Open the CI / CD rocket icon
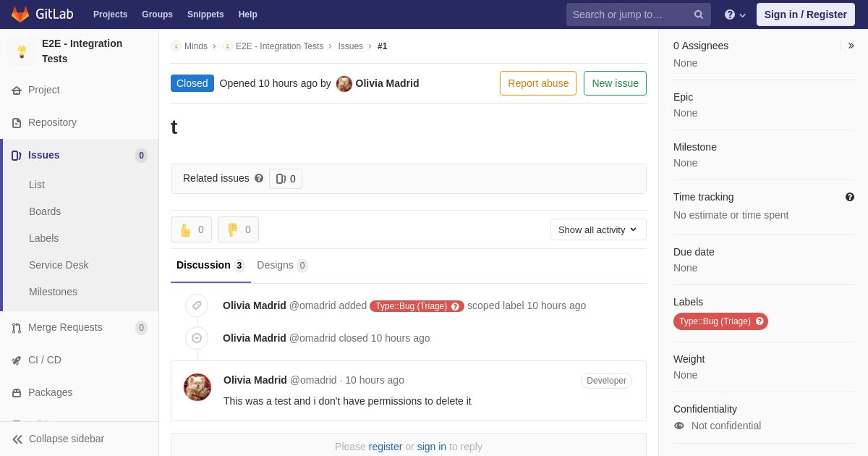This screenshot has height=456, width=868. coord(17,360)
